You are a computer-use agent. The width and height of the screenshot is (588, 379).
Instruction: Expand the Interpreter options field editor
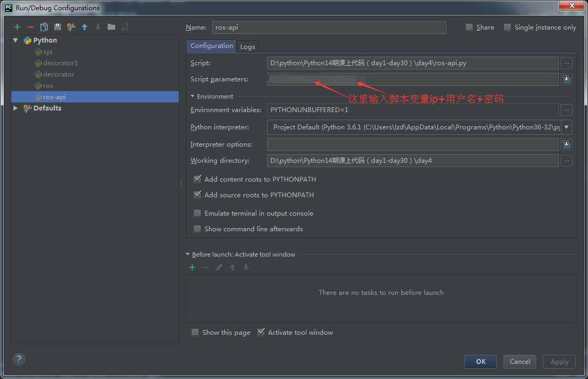[x=566, y=144]
